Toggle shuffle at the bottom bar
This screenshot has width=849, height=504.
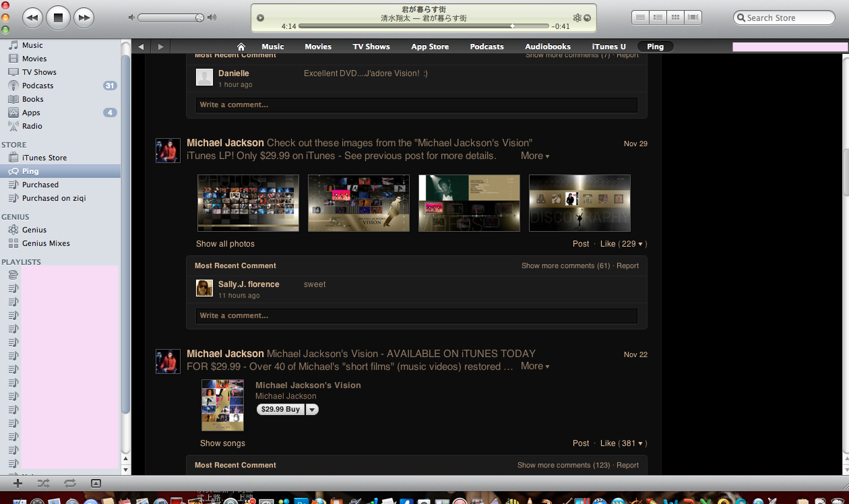[43, 483]
